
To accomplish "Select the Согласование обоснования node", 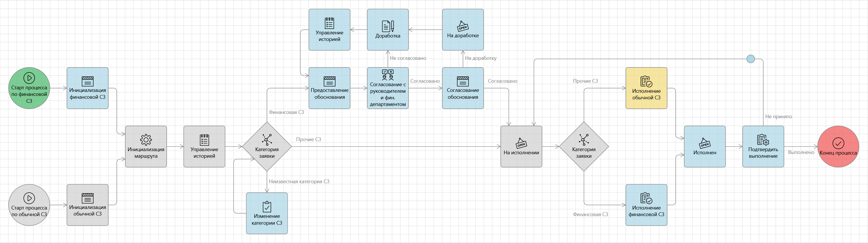I will pos(462,88).
